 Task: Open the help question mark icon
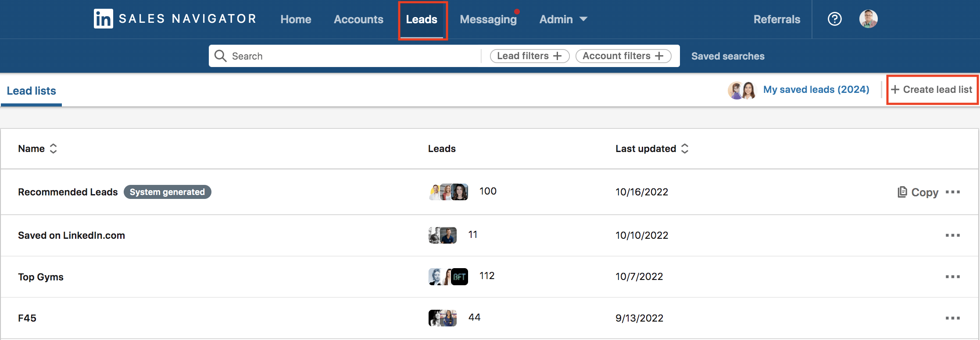[834, 19]
